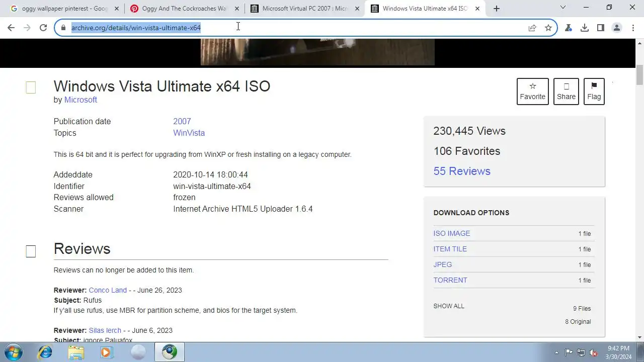Screen dimensions: 644x362
Task: Click the Reviews section heading
Action: [82, 249]
